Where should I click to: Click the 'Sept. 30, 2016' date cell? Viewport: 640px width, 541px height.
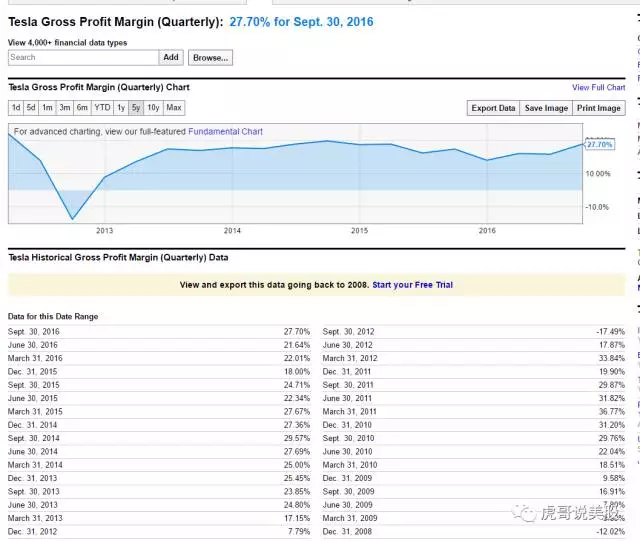[33, 332]
